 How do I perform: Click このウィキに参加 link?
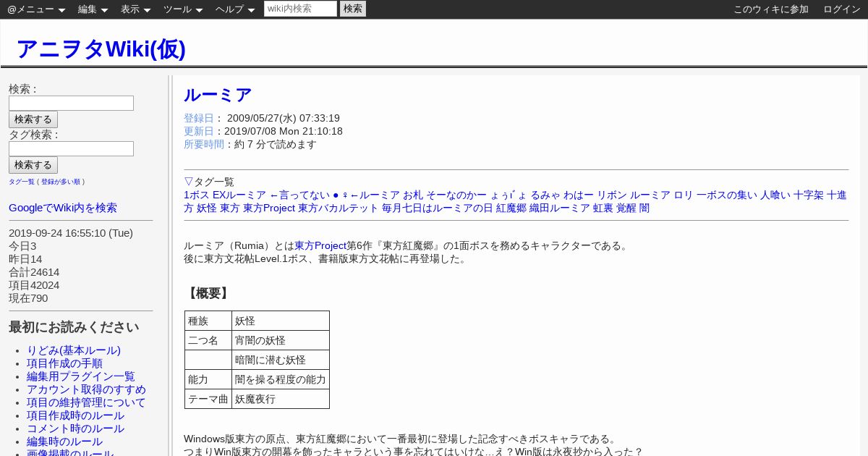click(771, 9)
